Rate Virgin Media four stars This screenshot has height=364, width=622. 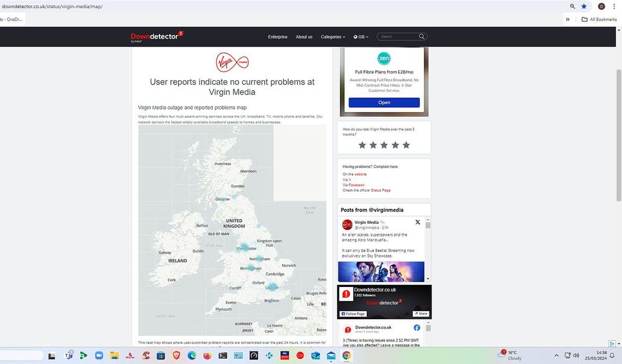click(395, 145)
